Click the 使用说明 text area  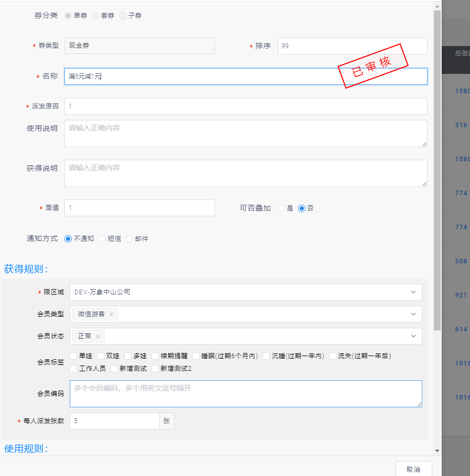[x=246, y=134]
